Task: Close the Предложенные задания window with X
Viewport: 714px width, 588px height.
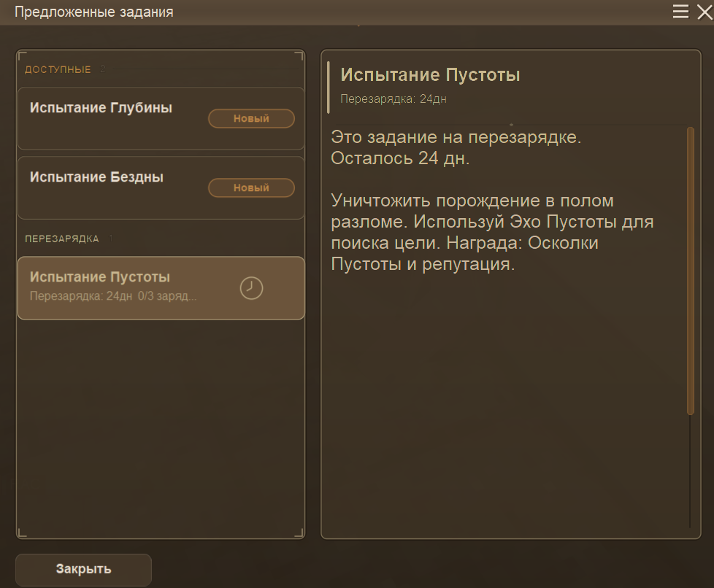Action: point(705,12)
